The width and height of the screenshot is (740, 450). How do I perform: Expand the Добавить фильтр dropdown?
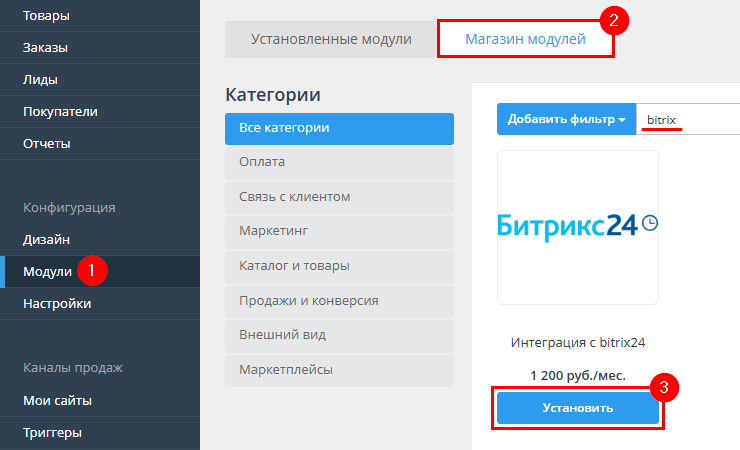[566, 119]
